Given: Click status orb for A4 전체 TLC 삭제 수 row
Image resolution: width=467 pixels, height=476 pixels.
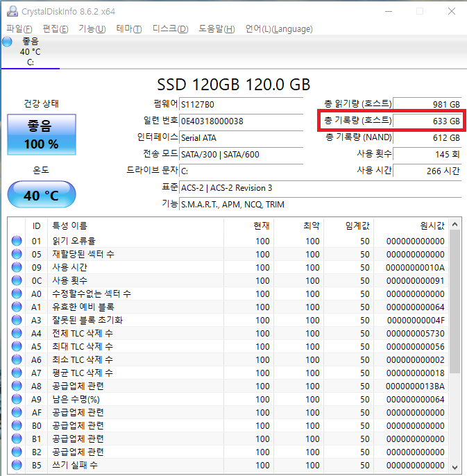Looking at the screenshot, I should pyautogui.click(x=17, y=333).
